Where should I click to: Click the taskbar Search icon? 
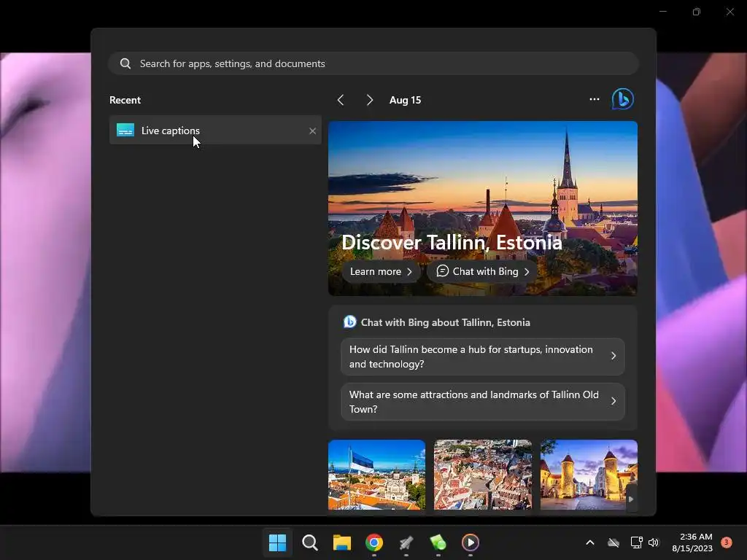tap(309, 542)
